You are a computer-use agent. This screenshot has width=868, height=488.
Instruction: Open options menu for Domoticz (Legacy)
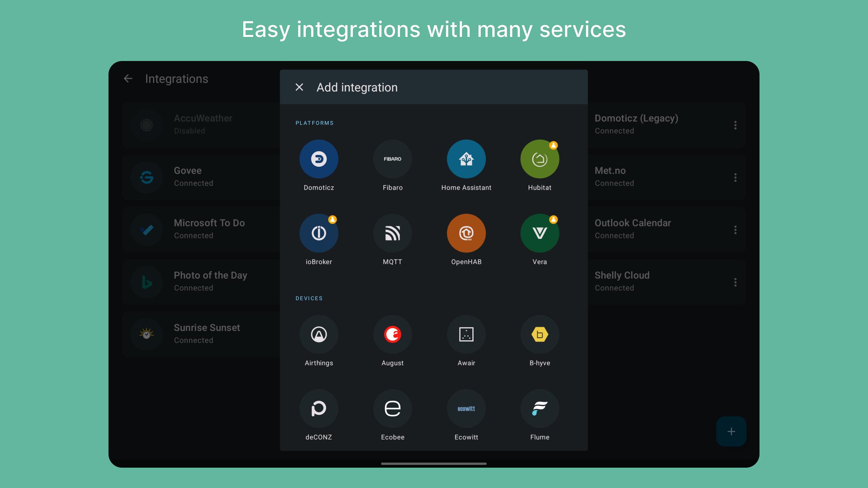735,125
